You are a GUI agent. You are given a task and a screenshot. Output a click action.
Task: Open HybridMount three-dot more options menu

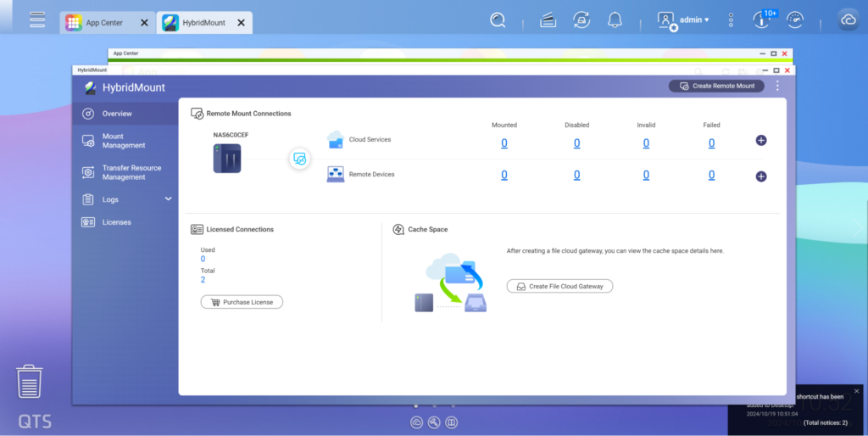tap(777, 86)
